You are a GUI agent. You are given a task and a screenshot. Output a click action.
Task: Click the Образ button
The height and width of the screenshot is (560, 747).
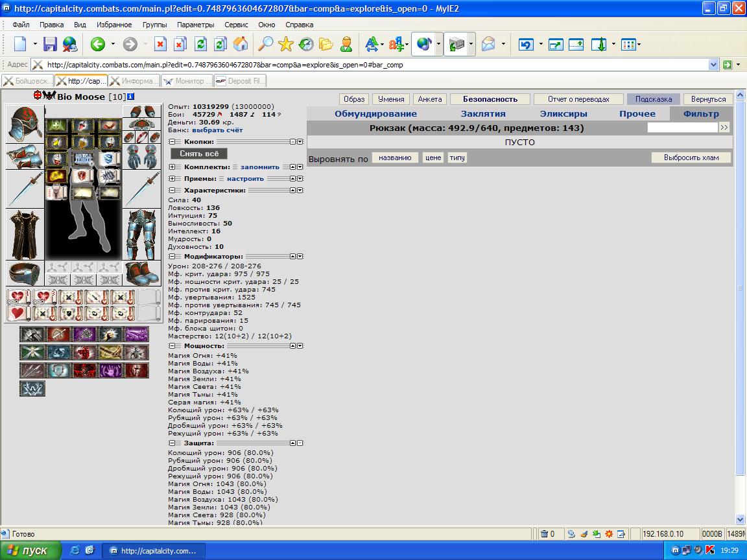click(x=354, y=99)
